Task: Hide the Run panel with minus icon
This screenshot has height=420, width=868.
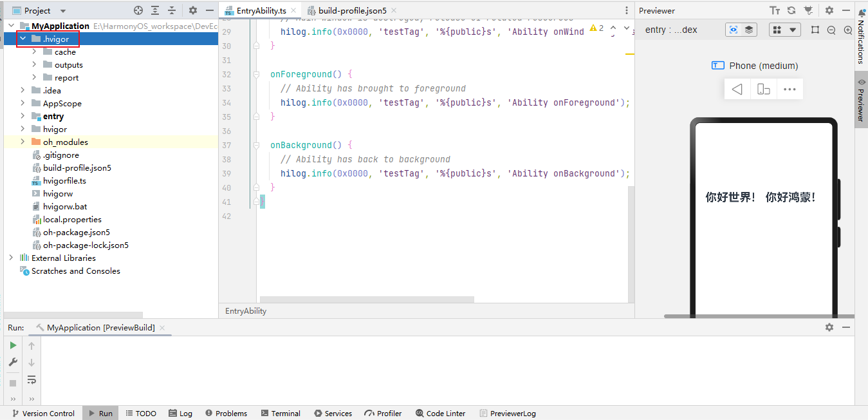Action: 846,327
